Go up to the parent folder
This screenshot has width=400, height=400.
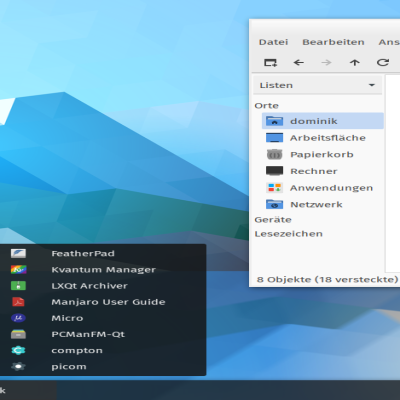(x=355, y=63)
